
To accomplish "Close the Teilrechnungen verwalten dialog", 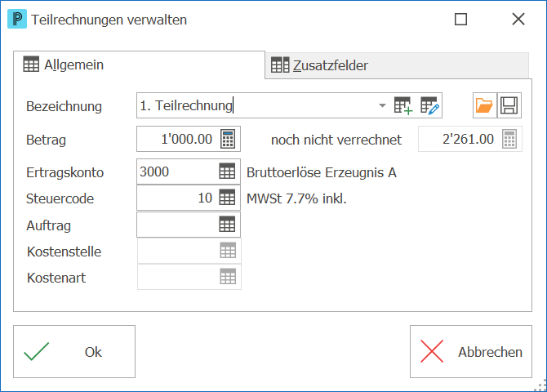I will [518, 20].
